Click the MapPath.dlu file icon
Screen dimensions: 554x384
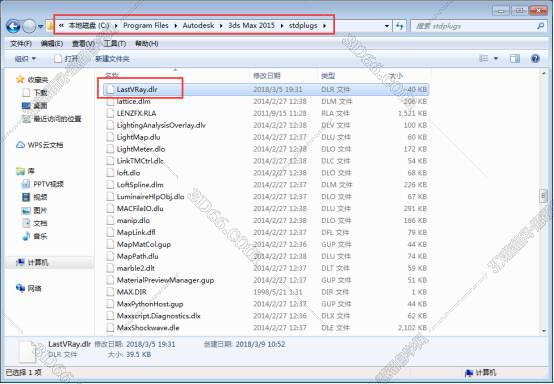(110, 256)
